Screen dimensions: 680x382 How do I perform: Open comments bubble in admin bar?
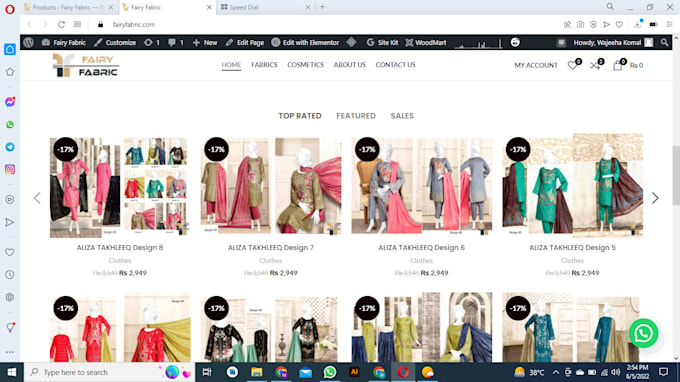click(x=176, y=42)
